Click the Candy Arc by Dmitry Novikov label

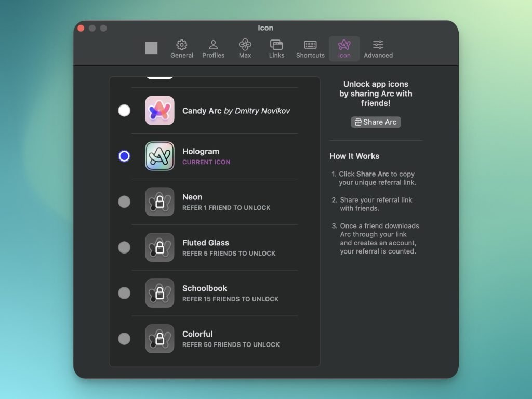point(236,111)
